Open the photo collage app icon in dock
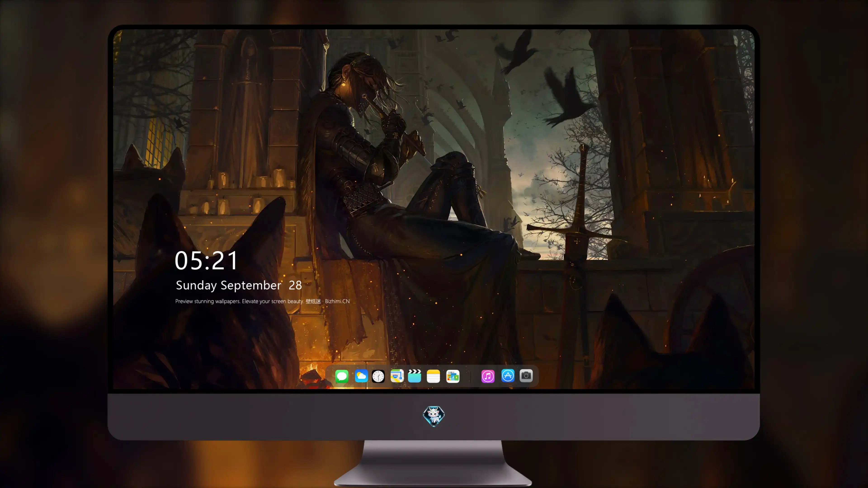The image size is (868, 488). tap(453, 376)
